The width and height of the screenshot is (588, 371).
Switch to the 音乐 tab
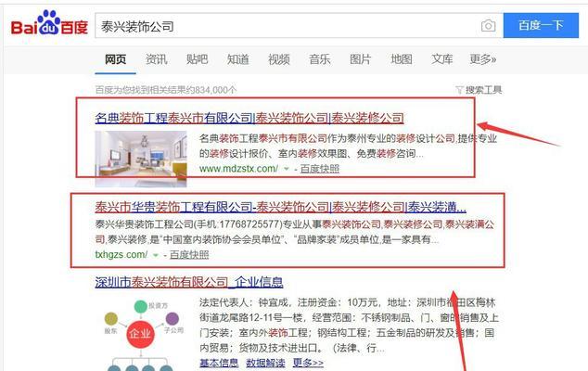coord(319,59)
